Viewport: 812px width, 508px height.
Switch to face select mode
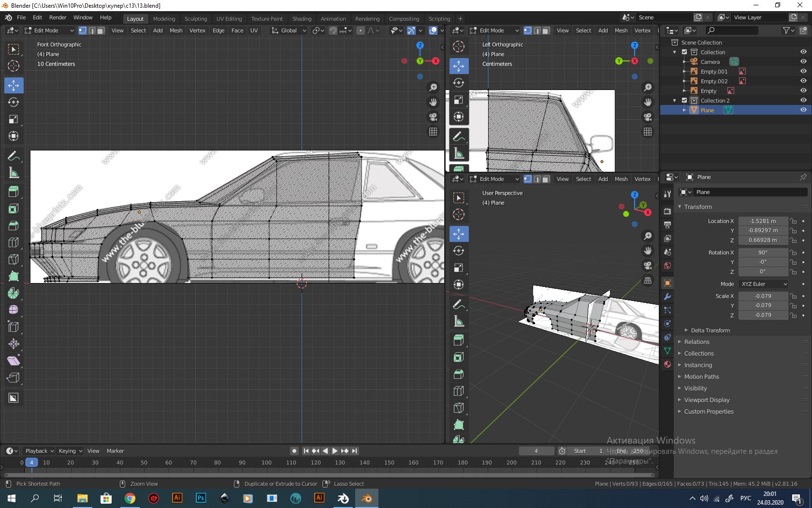101,30
